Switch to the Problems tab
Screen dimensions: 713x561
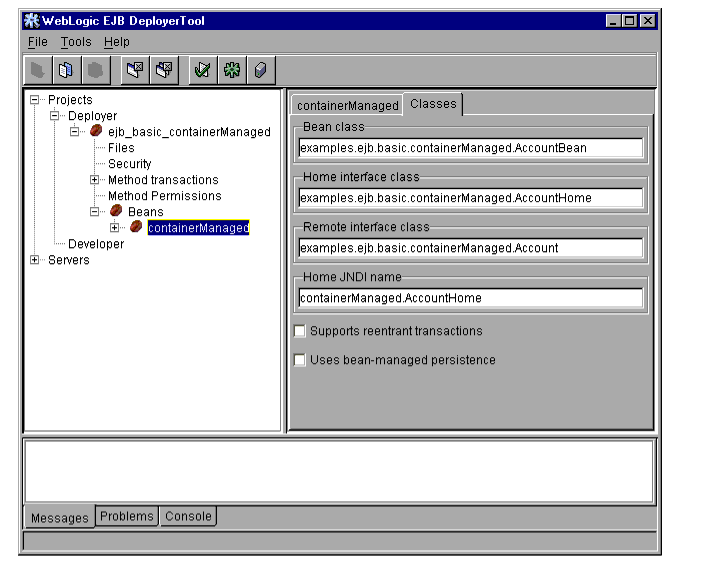[127, 516]
